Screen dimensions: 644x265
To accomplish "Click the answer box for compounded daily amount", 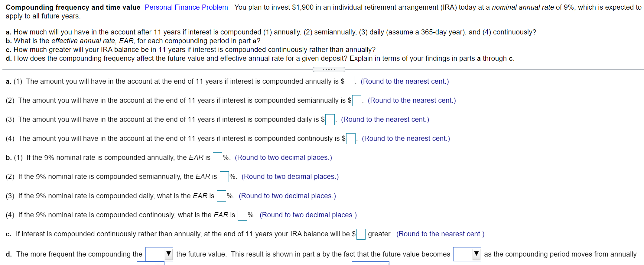I will 330,120.
